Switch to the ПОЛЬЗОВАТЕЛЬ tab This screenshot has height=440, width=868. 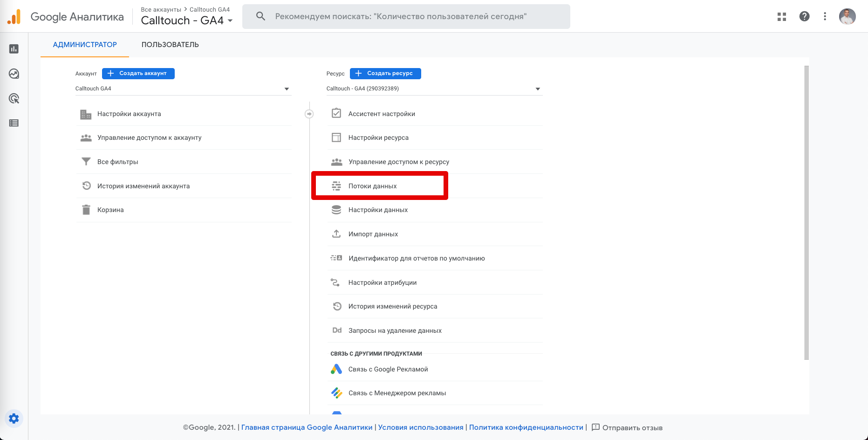(170, 44)
